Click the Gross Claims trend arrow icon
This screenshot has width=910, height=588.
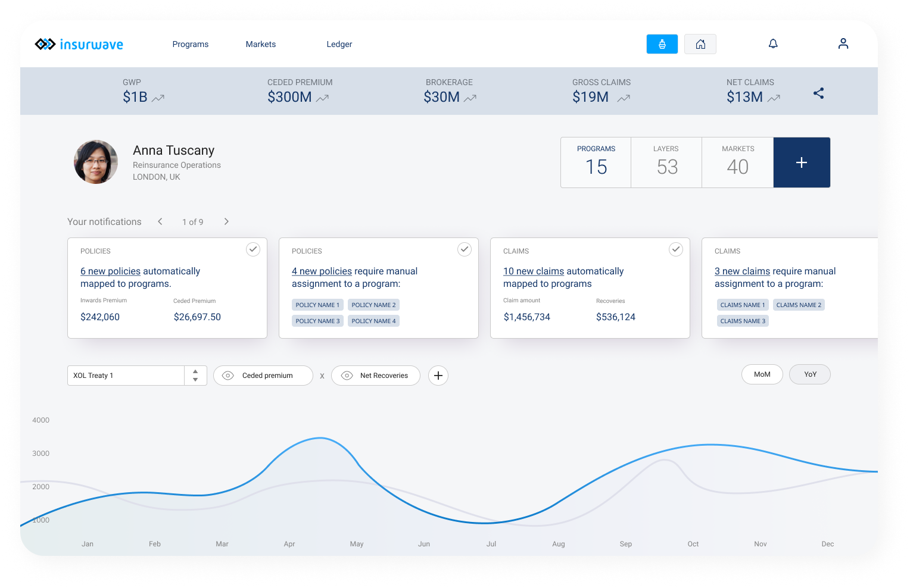pos(624,98)
